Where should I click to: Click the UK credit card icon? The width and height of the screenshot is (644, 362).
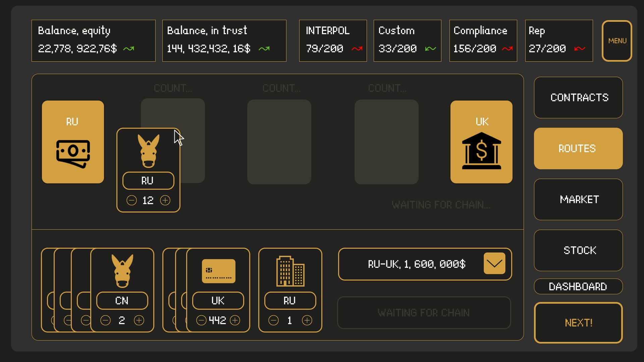pos(218,271)
